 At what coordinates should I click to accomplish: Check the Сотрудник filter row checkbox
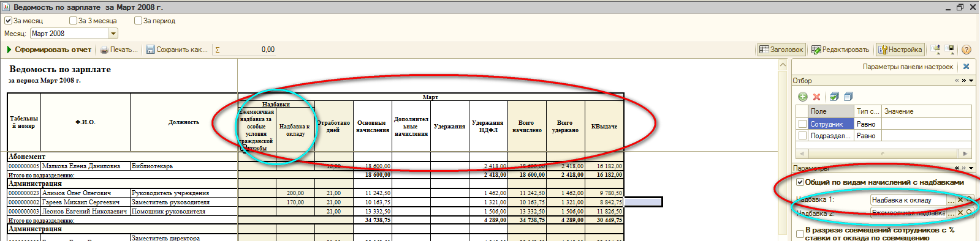802,124
